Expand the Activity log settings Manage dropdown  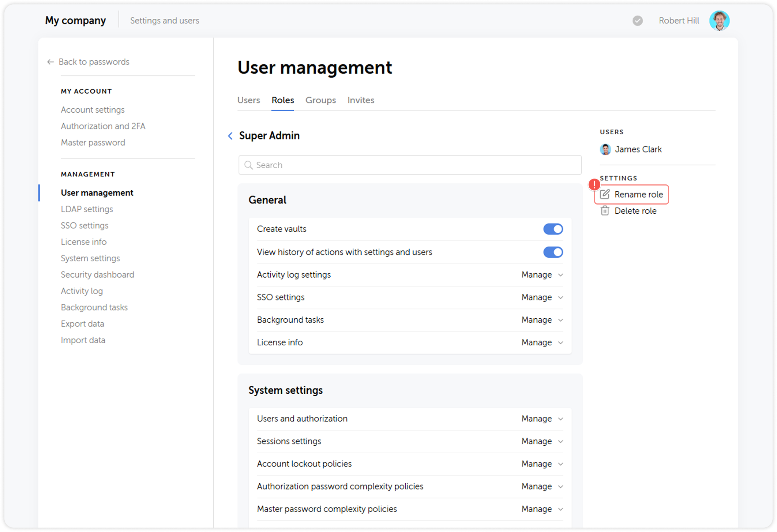coord(542,275)
